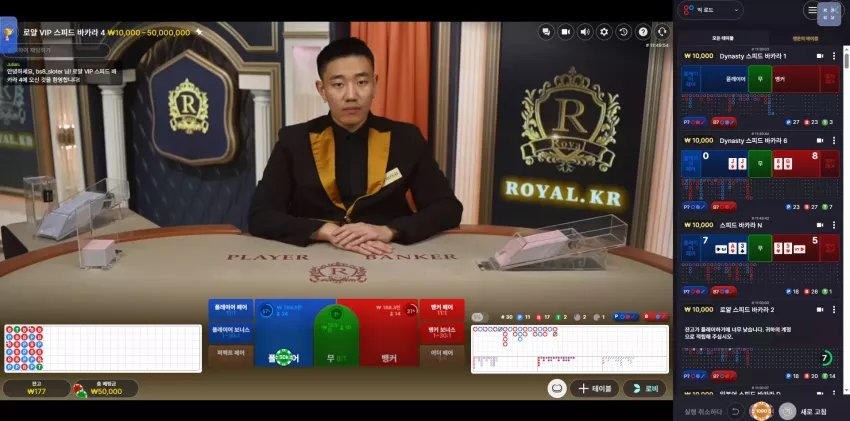Click green 무 bet in Dynasty 스피드 바카라 6 card
The width and height of the screenshot is (850, 421).
pos(760,164)
